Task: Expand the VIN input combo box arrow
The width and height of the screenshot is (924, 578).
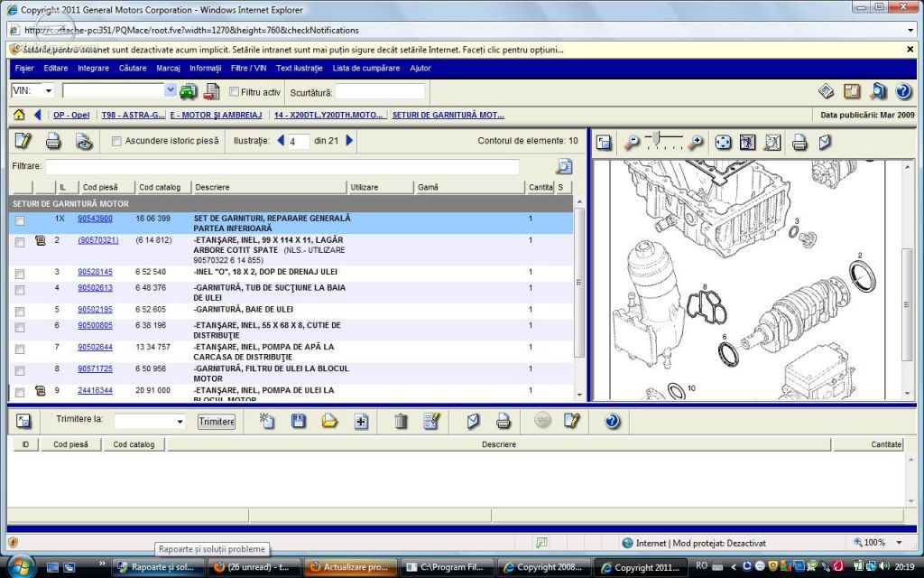Action: click(170, 90)
